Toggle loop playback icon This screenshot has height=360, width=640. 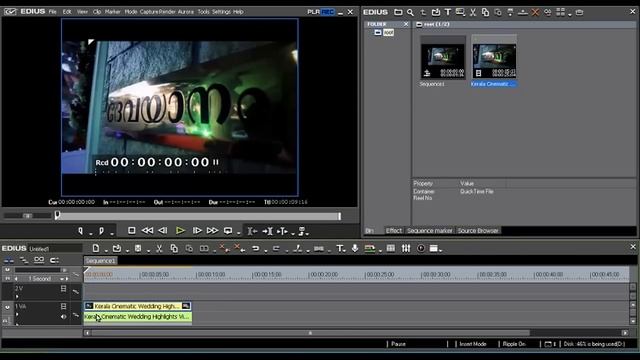point(228,231)
